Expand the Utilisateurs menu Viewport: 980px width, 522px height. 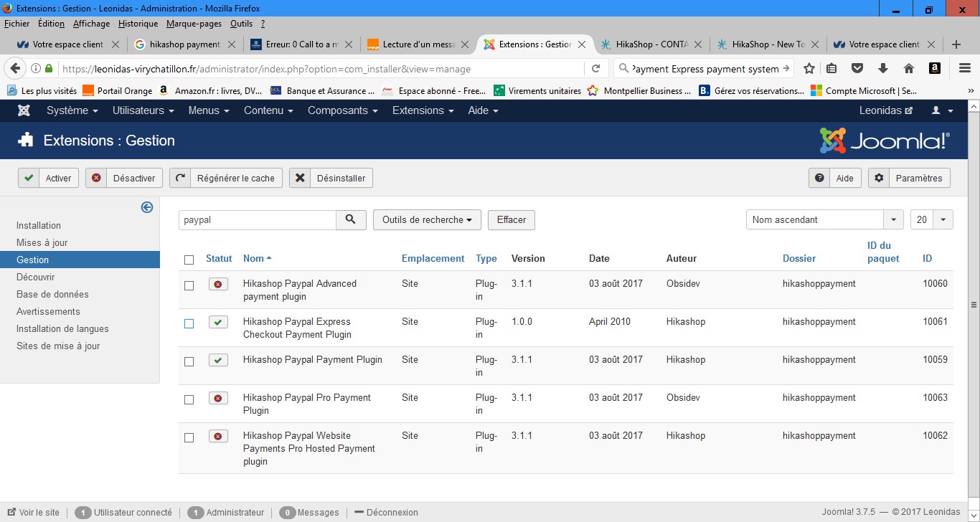click(143, 110)
